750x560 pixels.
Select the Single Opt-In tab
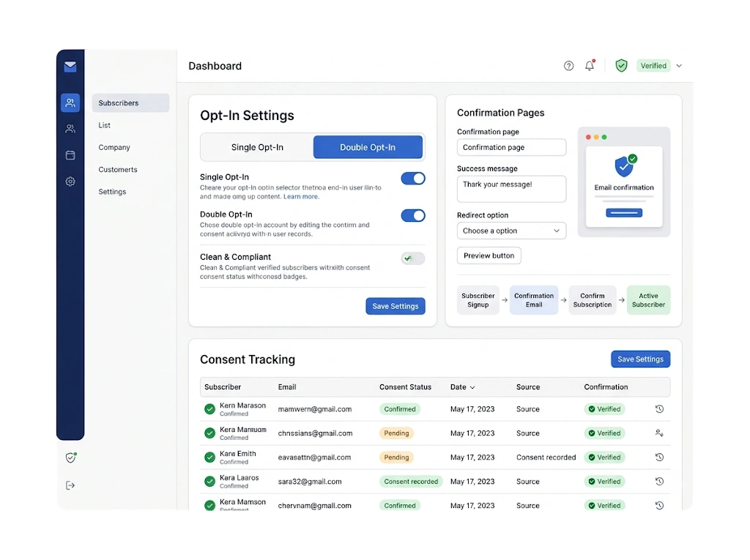point(257,147)
